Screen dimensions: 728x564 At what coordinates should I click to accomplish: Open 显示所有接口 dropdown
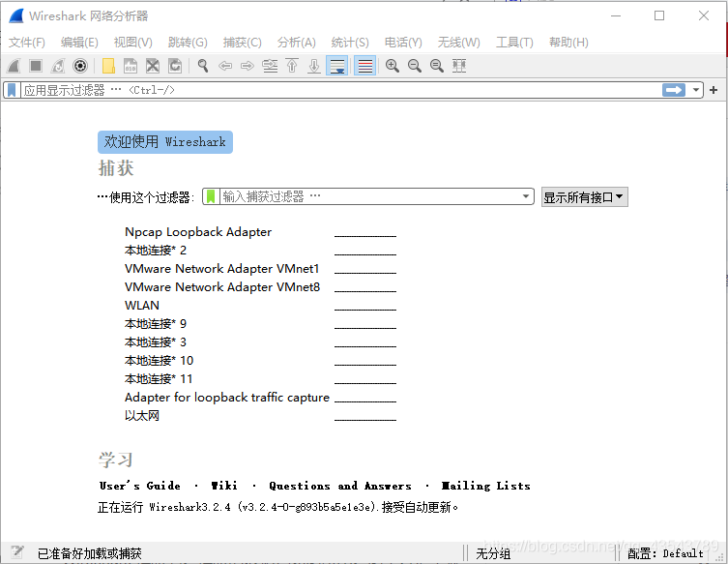(585, 197)
